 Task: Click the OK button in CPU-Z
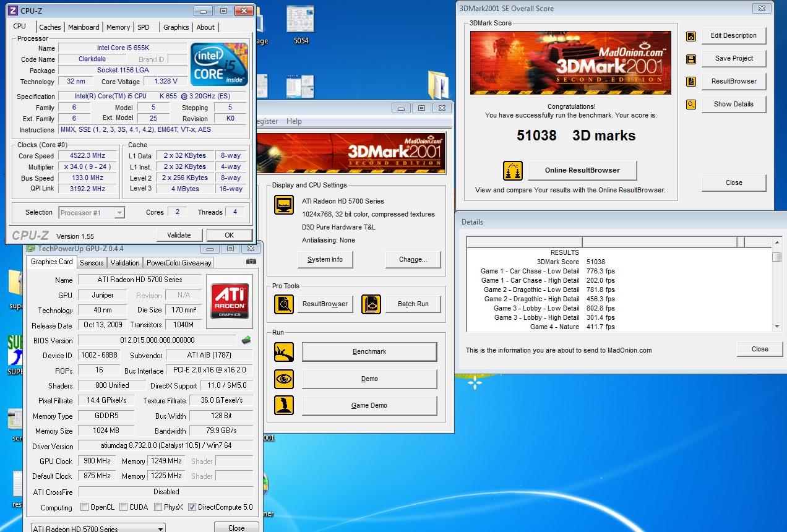pos(229,235)
